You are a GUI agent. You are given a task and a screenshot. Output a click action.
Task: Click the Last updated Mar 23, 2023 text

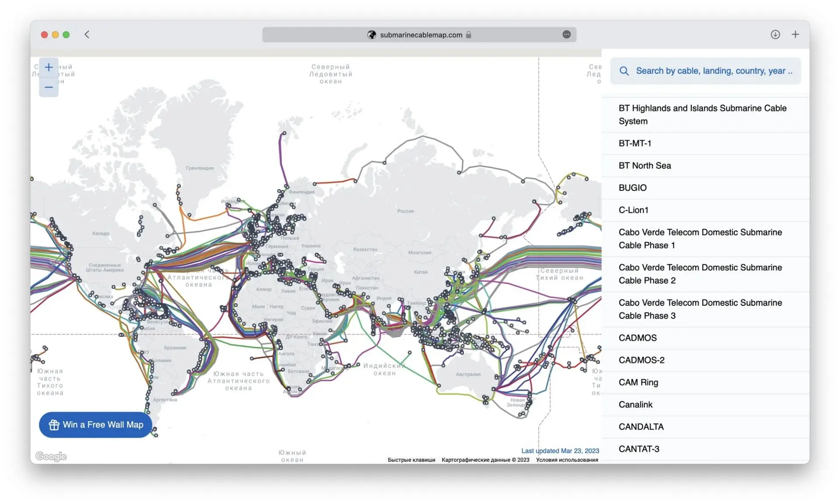pos(560,451)
